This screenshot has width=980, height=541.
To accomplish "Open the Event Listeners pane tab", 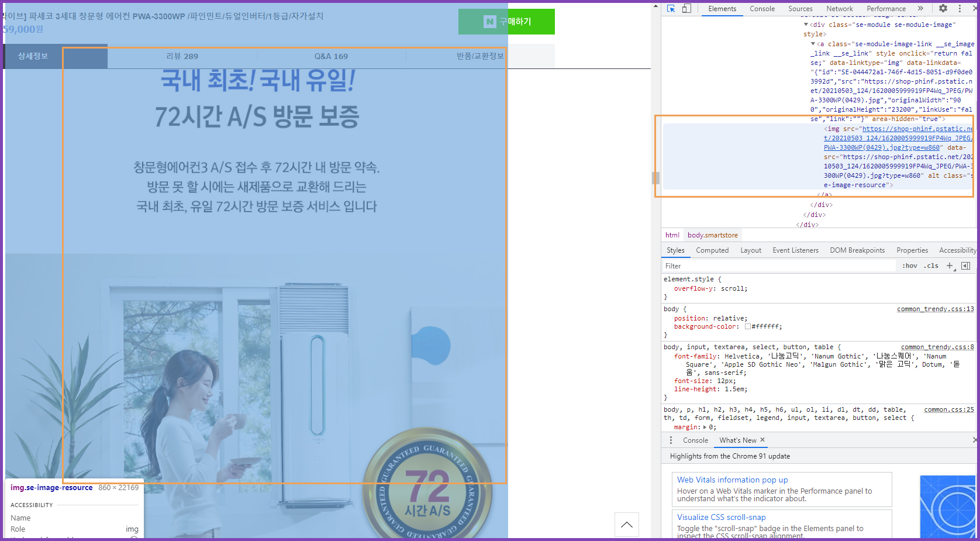I will 795,250.
